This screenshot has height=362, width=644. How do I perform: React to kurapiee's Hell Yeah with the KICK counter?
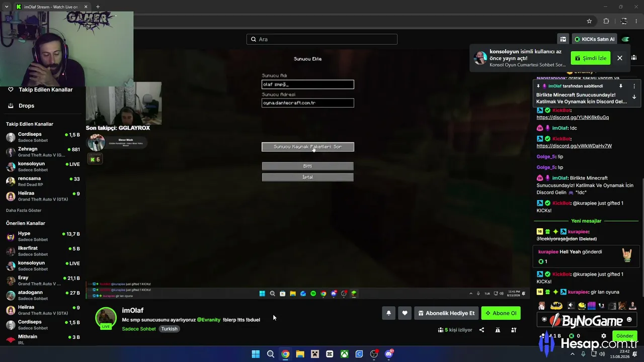543,261
